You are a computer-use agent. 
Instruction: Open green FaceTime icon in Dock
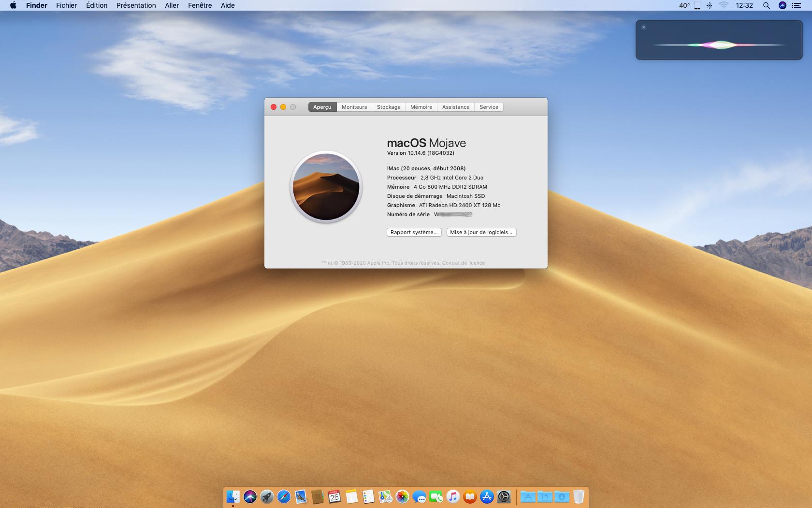click(x=436, y=496)
